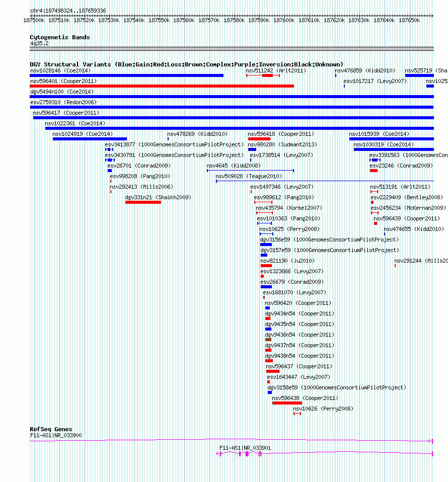
Task: Select nsv10625 (Perry2008) label
Action: [289, 229]
